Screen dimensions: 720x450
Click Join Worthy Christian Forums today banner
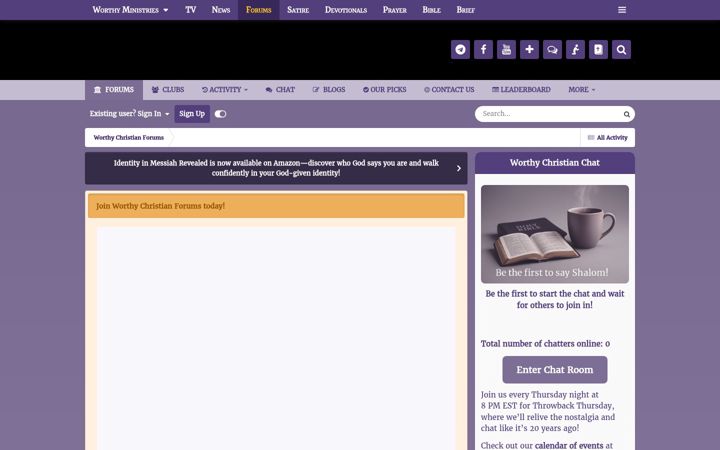pyautogui.click(x=276, y=206)
